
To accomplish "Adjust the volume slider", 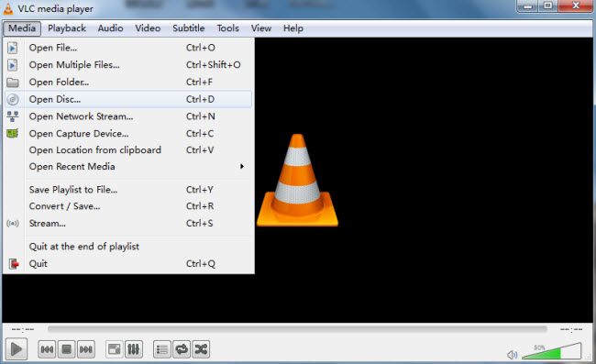I will coord(551,350).
